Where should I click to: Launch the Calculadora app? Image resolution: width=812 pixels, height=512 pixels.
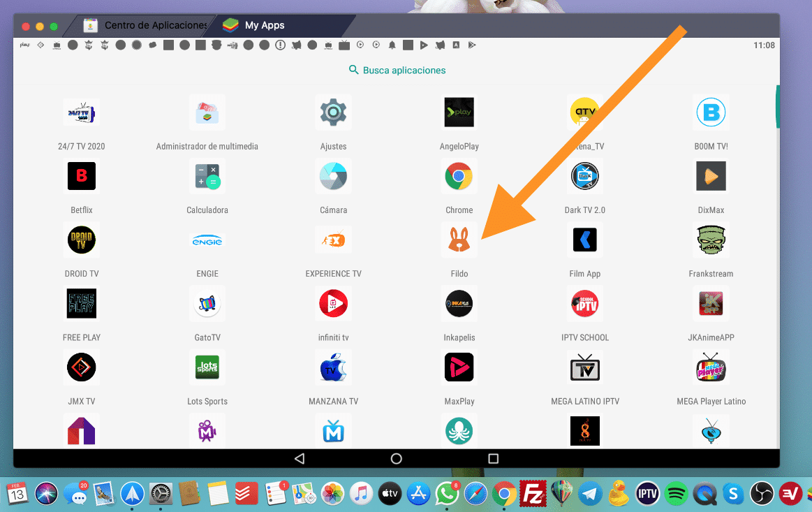[x=207, y=176]
